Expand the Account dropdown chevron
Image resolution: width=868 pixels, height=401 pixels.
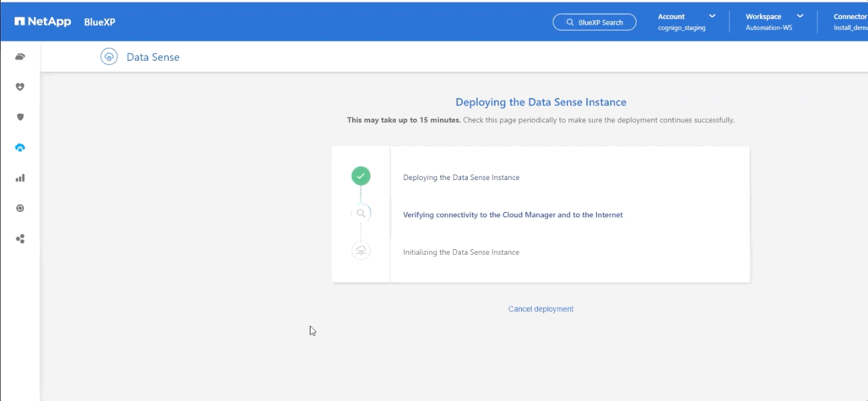[712, 16]
